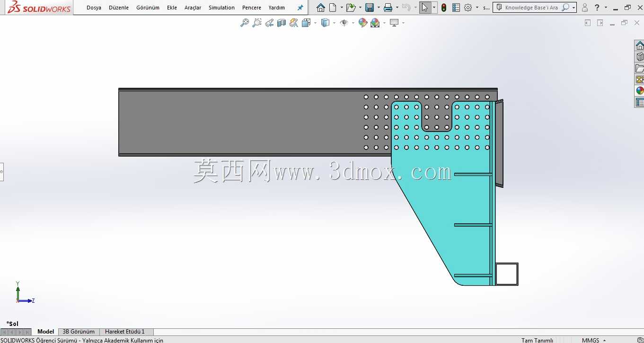The width and height of the screenshot is (644, 343).
Task: Open Help with the question mark icon
Action: point(597,8)
